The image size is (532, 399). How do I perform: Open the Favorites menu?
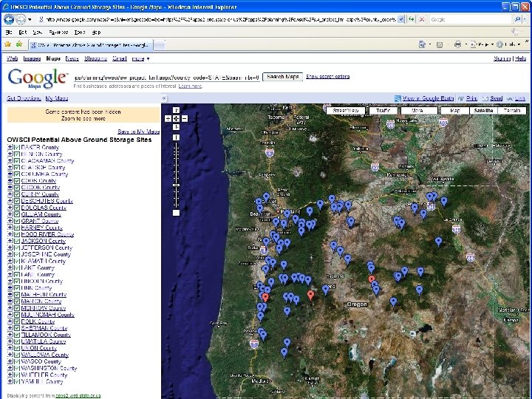tap(58, 33)
